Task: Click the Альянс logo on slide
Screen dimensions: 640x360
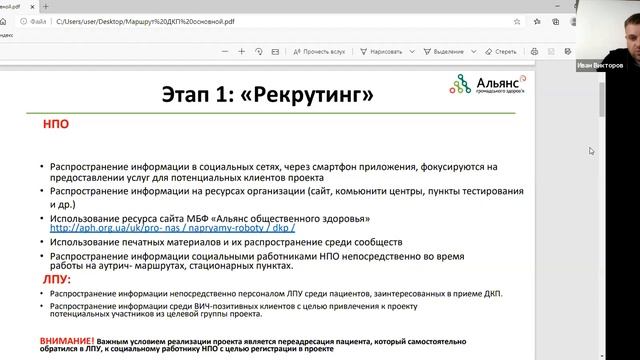Action: pos(488,84)
